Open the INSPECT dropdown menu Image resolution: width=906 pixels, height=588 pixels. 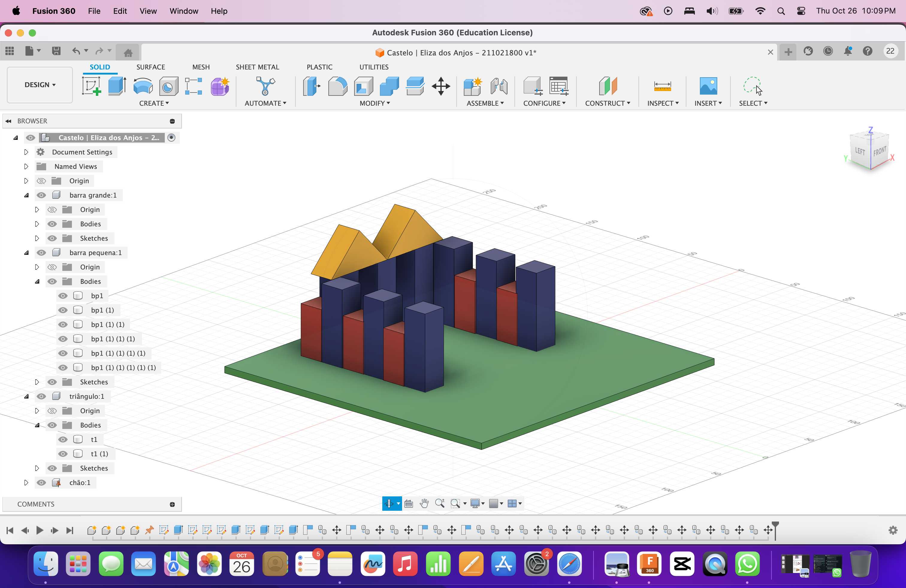point(663,104)
